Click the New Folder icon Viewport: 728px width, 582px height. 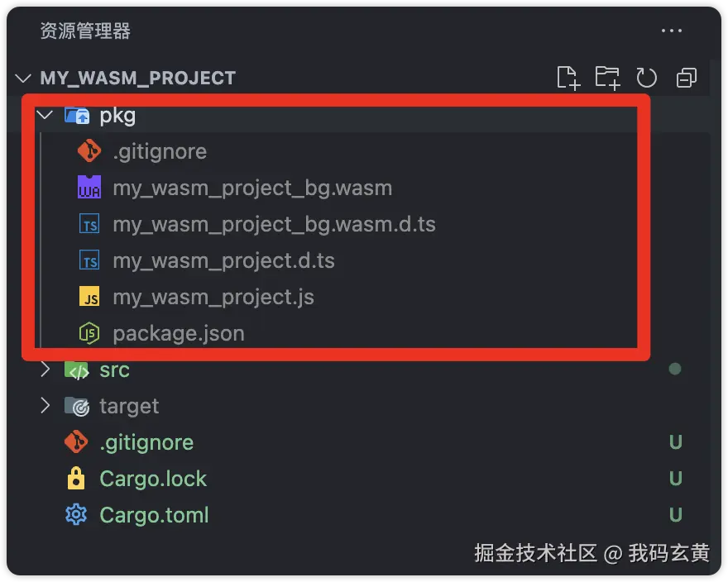(607, 78)
